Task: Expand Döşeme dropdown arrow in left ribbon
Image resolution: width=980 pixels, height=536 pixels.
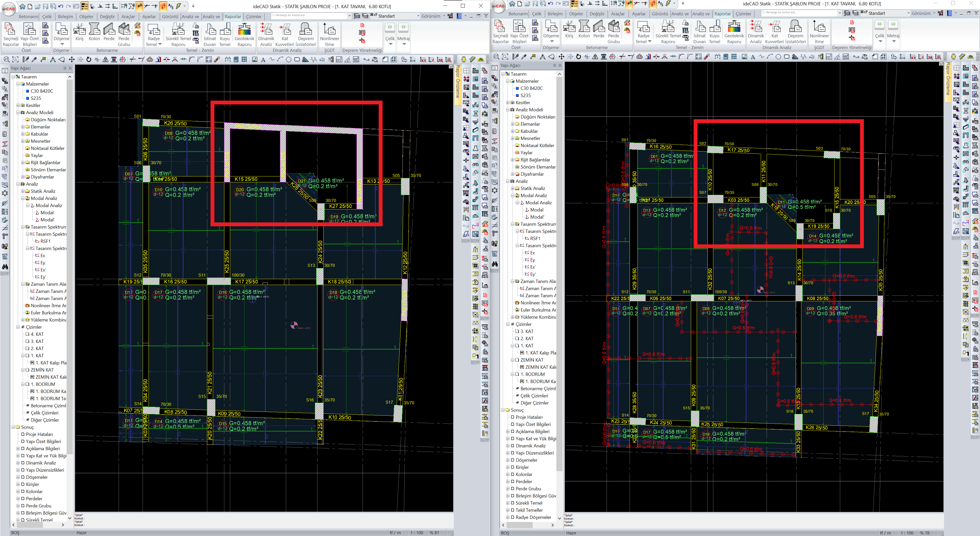Action: [62, 44]
